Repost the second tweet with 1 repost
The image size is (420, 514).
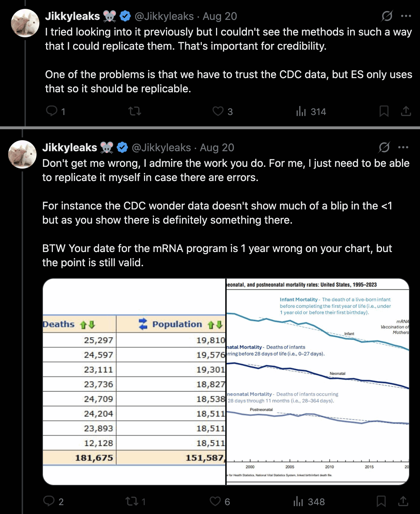[132, 501]
